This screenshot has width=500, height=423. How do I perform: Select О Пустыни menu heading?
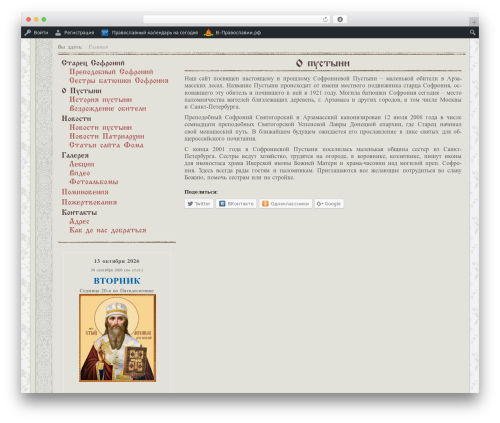coord(82,91)
